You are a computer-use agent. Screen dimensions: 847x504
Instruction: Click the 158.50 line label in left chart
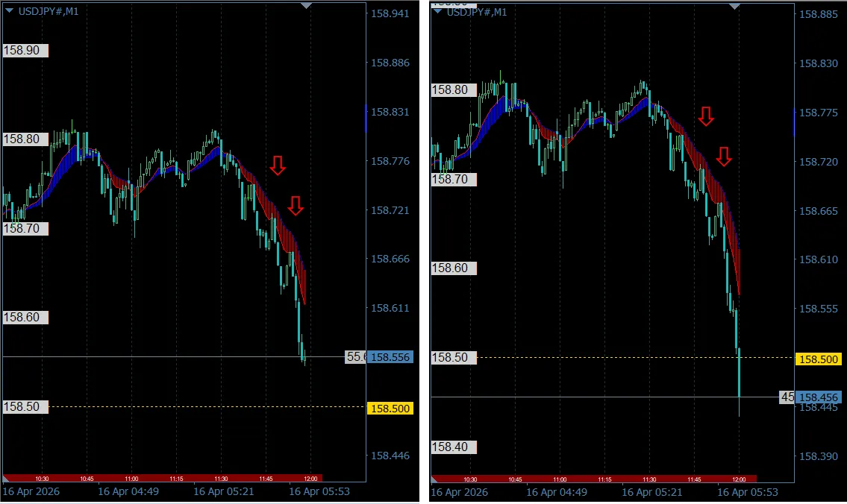pyautogui.click(x=25, y=407)
